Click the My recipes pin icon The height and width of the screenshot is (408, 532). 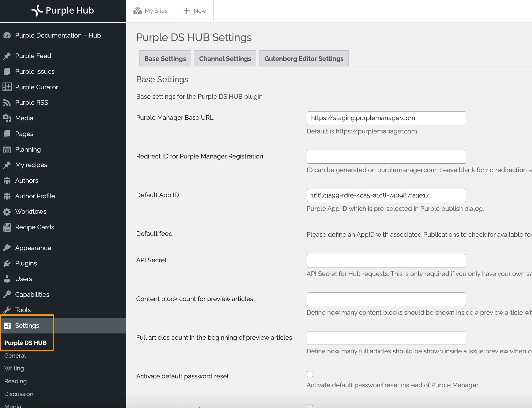click(x=7, y=165)
